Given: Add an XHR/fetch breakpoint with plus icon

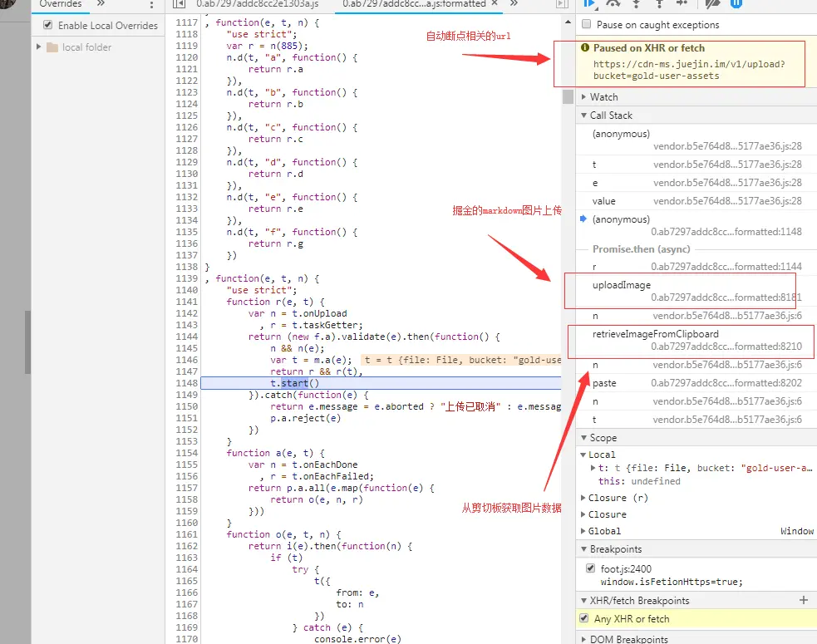Looking at the screenshot, I should [x=804, y=600].
